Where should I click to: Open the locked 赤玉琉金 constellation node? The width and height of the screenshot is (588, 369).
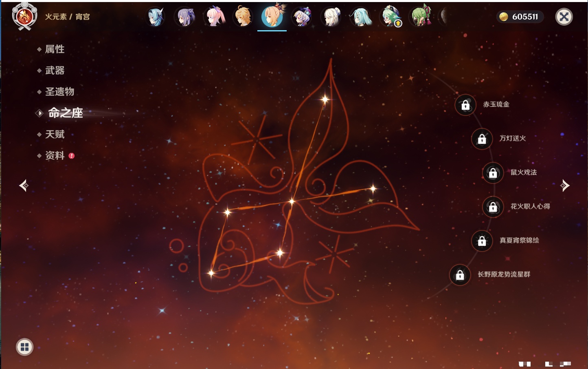coord(465,105)
